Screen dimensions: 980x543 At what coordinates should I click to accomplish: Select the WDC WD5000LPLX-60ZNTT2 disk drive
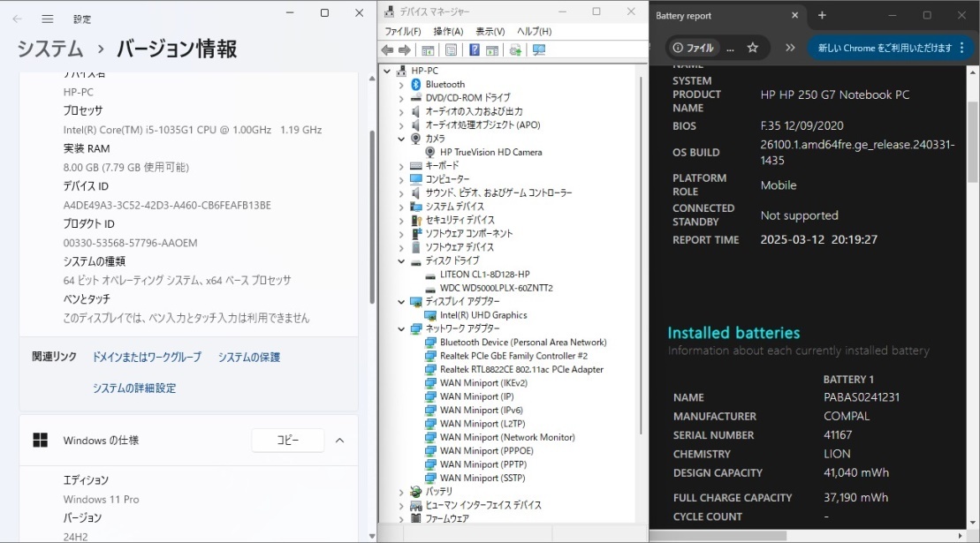[x=497, y=288]
